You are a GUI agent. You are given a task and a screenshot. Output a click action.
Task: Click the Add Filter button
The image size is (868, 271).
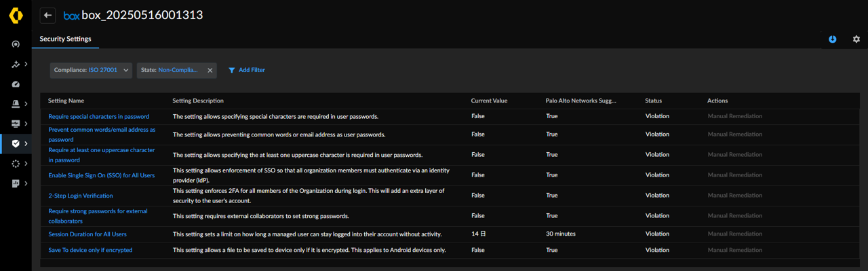point(247,70)
